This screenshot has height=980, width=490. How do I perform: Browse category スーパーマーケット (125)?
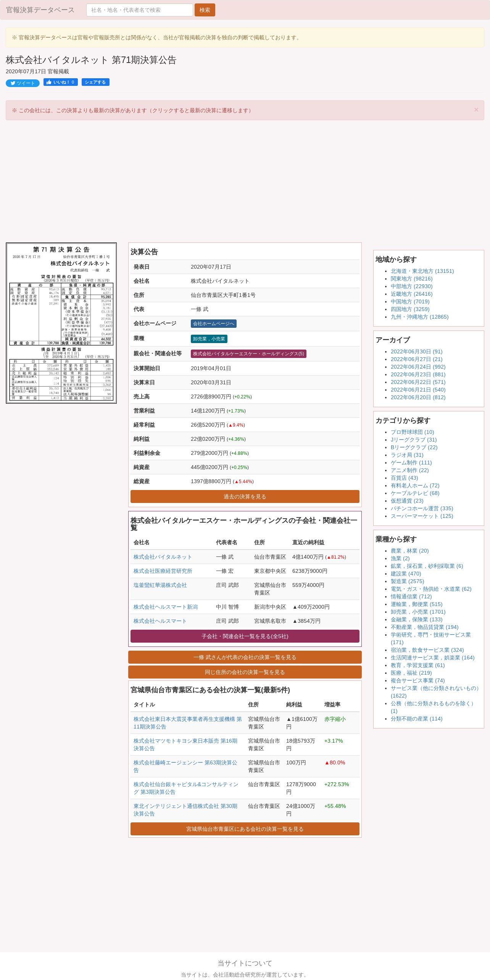(422, 516)
